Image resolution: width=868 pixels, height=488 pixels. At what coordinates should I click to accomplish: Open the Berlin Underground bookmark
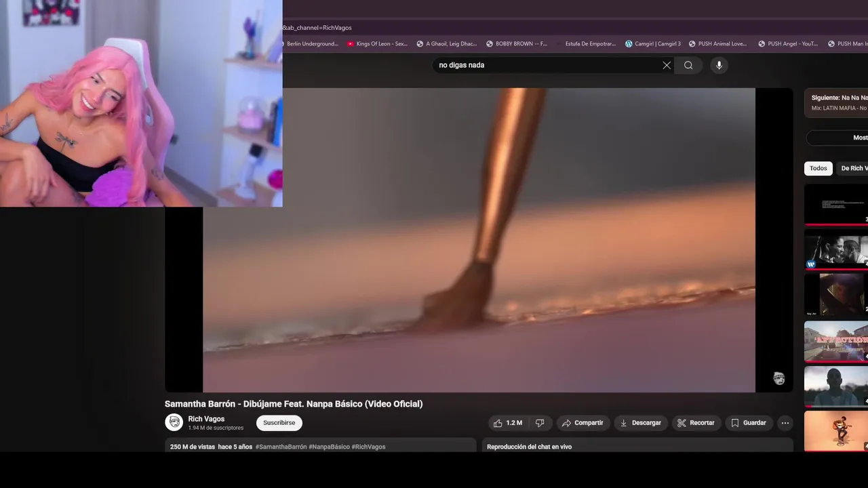click(x=312, y=43)
